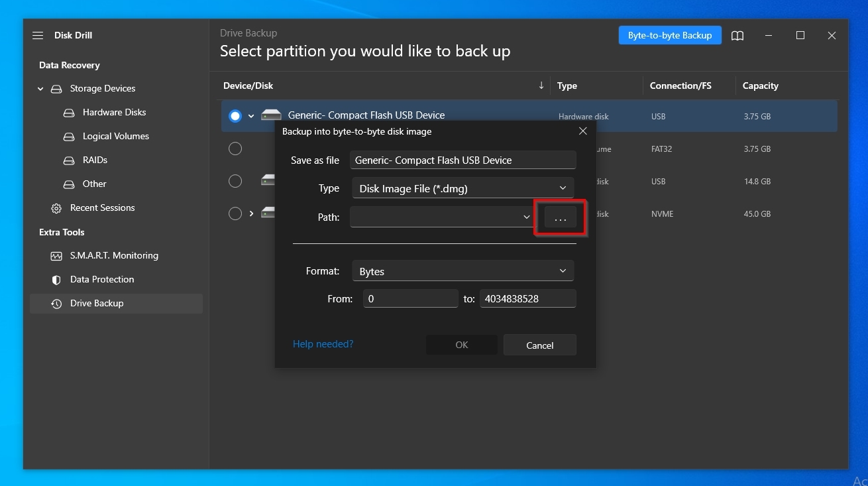Open RAIDs in the sidebar
Image resolution: width=868 pixels, height=486 pixels.
coord(95,160)
